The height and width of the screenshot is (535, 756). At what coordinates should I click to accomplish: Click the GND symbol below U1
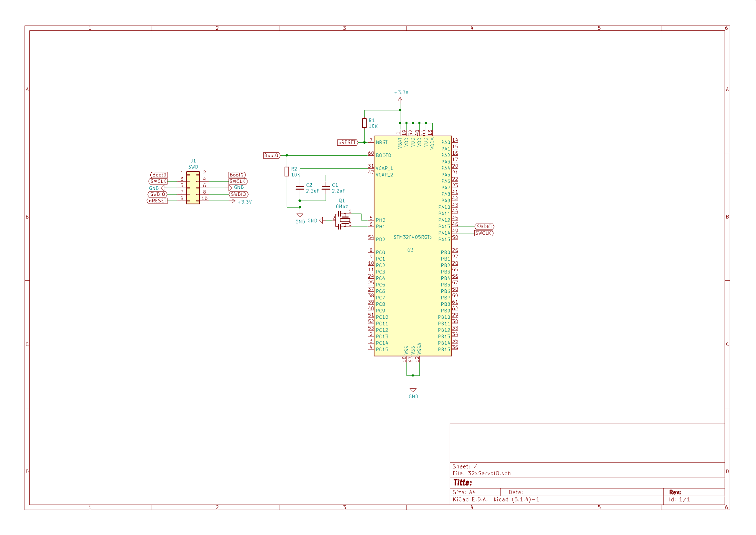click(x=413, y=390)
